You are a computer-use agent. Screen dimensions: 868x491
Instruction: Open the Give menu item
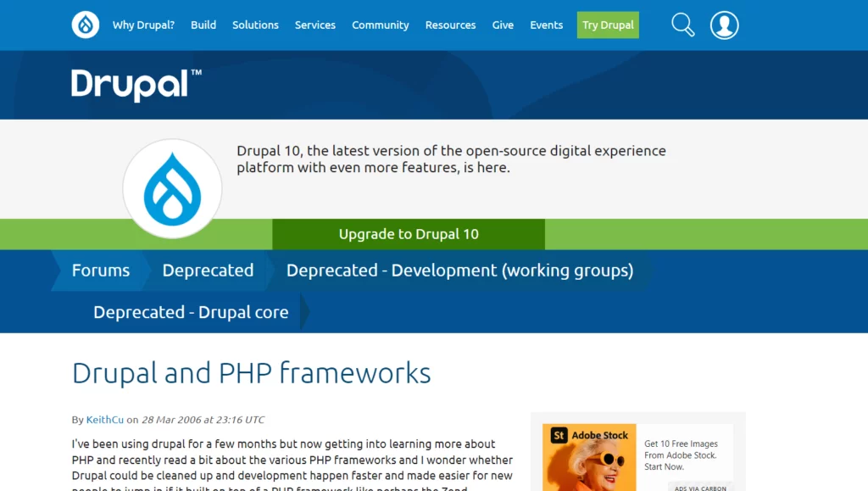503,25
